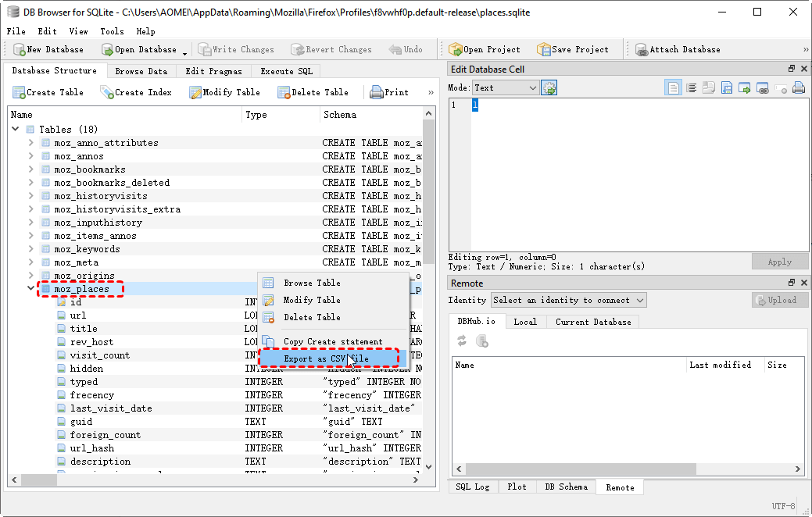
Task: Click the Create Index icon
Action: point(107,92)
